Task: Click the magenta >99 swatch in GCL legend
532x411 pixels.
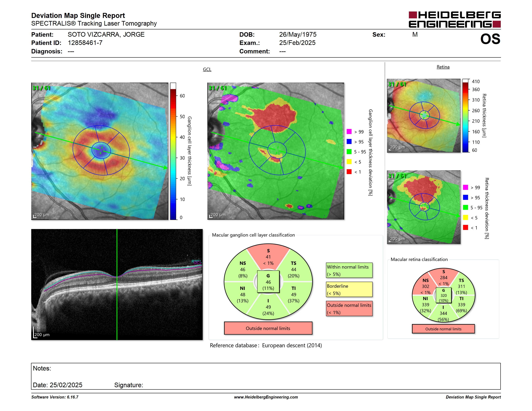Action: click(x=349, y=132)
